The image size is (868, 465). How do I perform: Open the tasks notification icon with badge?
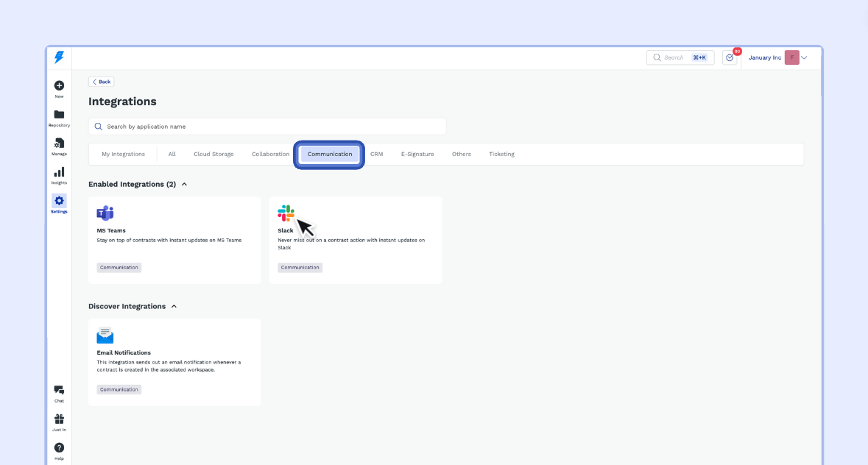(730, 57)
